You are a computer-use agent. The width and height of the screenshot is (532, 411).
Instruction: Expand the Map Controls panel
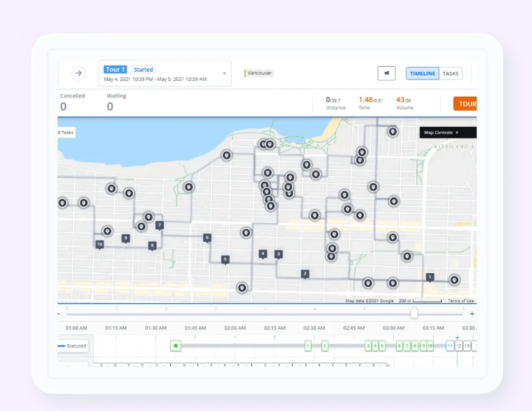pyautogui.click(x=448, y=132)
